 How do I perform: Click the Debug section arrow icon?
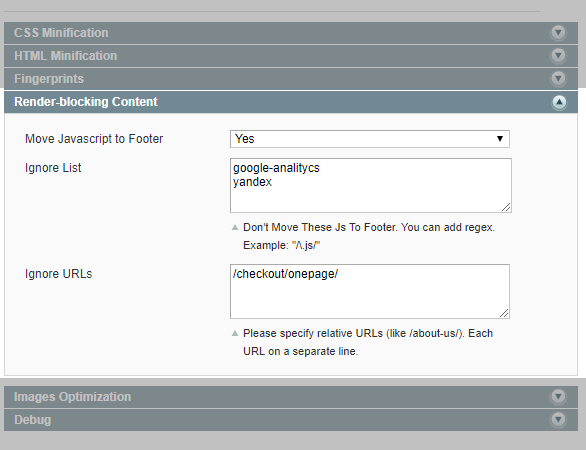558,420
